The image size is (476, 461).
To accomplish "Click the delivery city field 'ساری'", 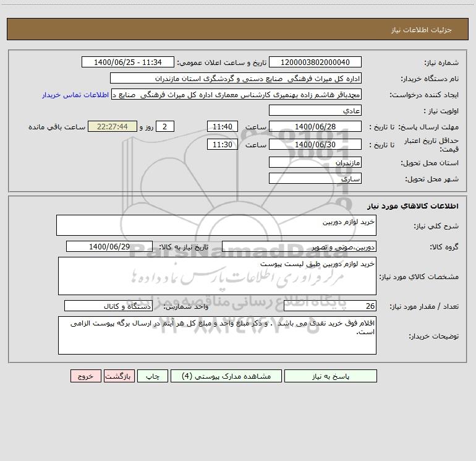I will 315,178.
